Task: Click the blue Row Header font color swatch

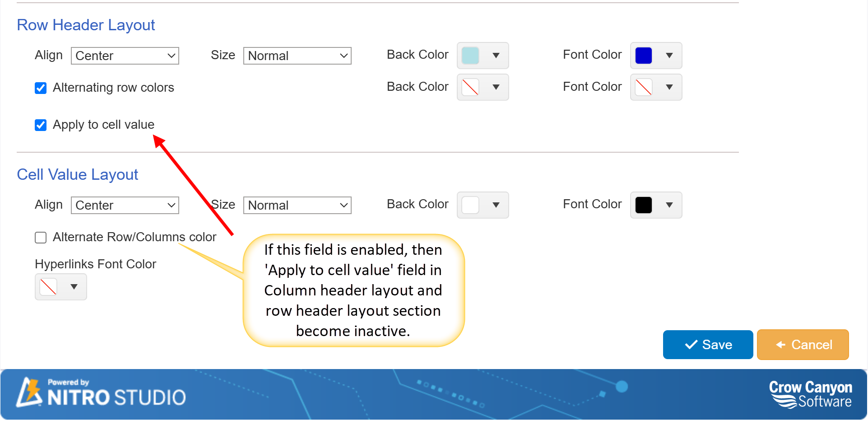Action: coord(643,56)
